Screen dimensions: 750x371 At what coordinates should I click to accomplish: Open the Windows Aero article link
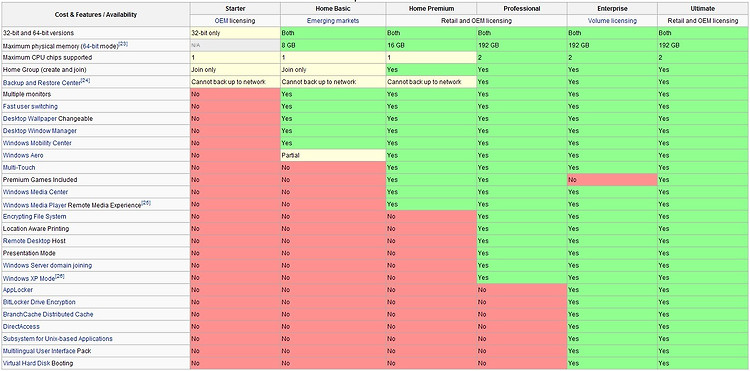pos(23,155)
